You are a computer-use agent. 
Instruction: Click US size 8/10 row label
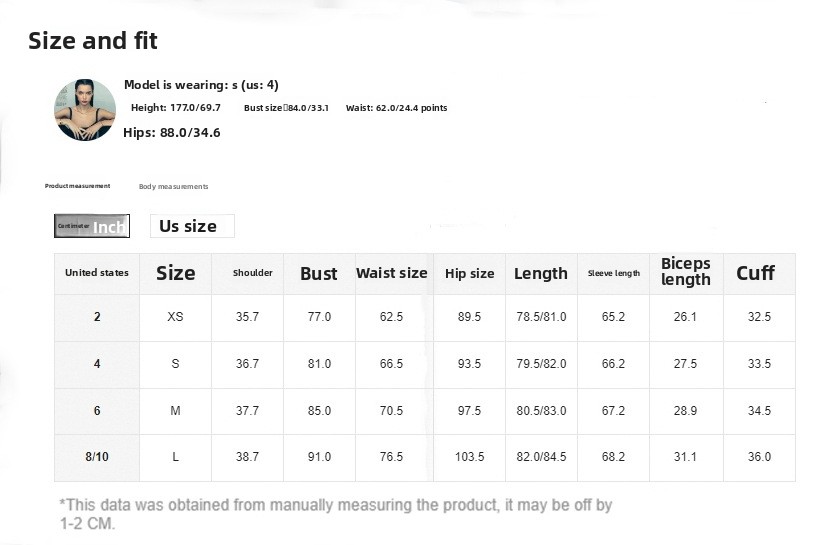tap(97, 457)
